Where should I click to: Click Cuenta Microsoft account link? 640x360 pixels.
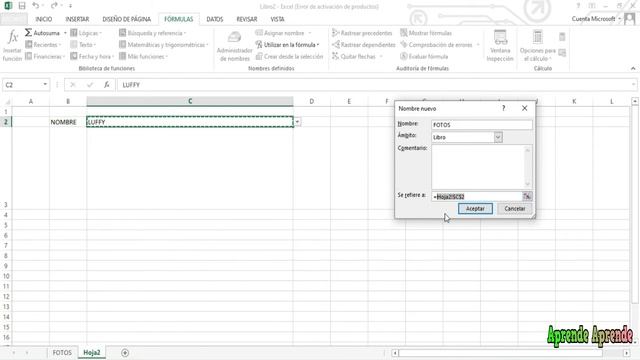(593, 19)
